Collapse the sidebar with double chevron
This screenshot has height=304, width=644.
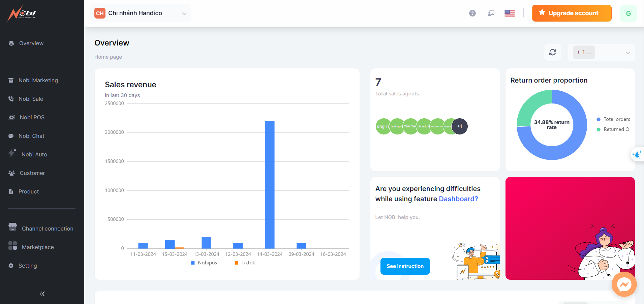42,294
